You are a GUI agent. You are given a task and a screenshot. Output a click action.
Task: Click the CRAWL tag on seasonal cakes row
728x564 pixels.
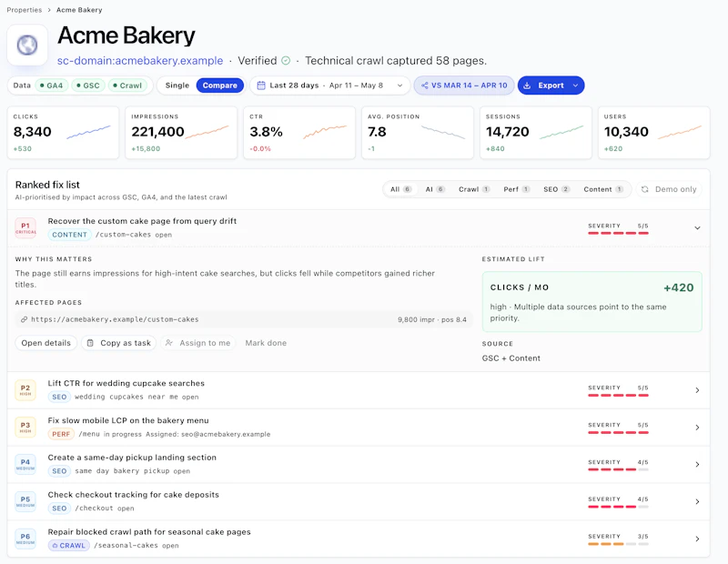69,546
